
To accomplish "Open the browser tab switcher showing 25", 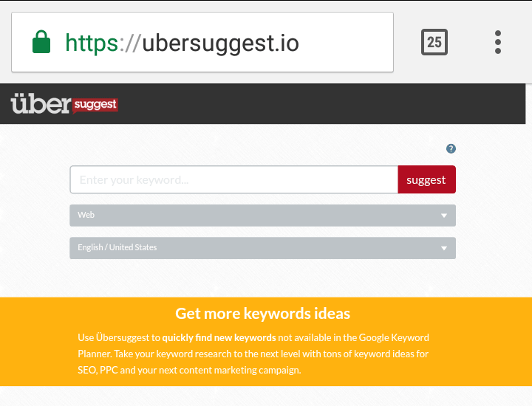I will tap(434, 42).
